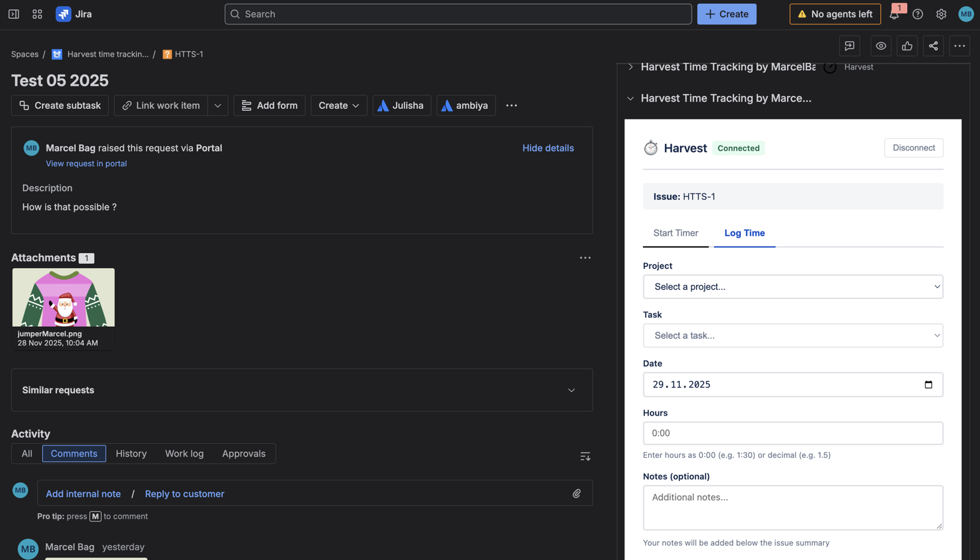Open the help question mark icon
The image size is (980, 560).
(918, 14)
